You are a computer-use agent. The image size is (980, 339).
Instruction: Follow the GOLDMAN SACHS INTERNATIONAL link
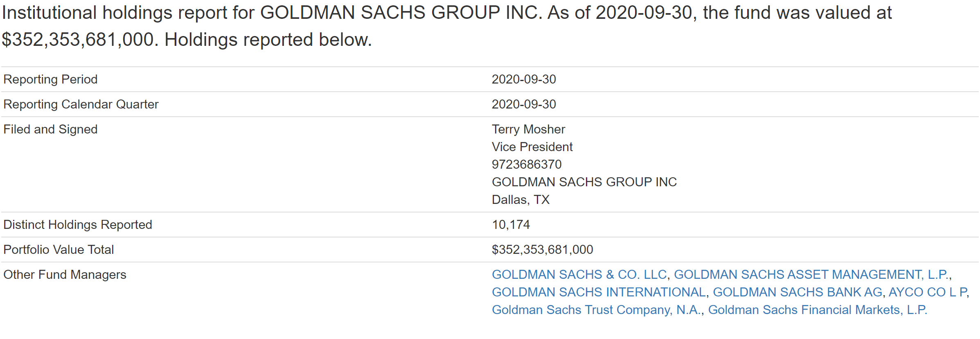point(599,292)
